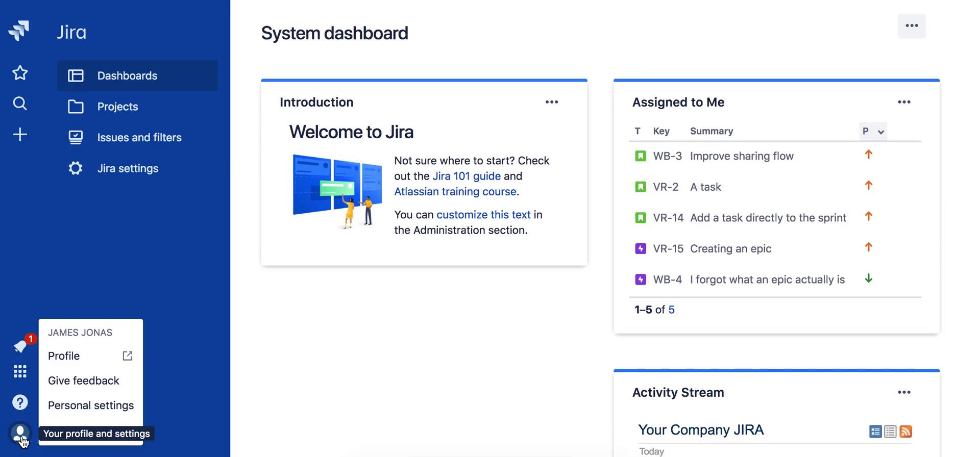Click VR-14 high priority arrow
Image resolution: width=980 pixels, height=457 pixels.
click(868, 216)
